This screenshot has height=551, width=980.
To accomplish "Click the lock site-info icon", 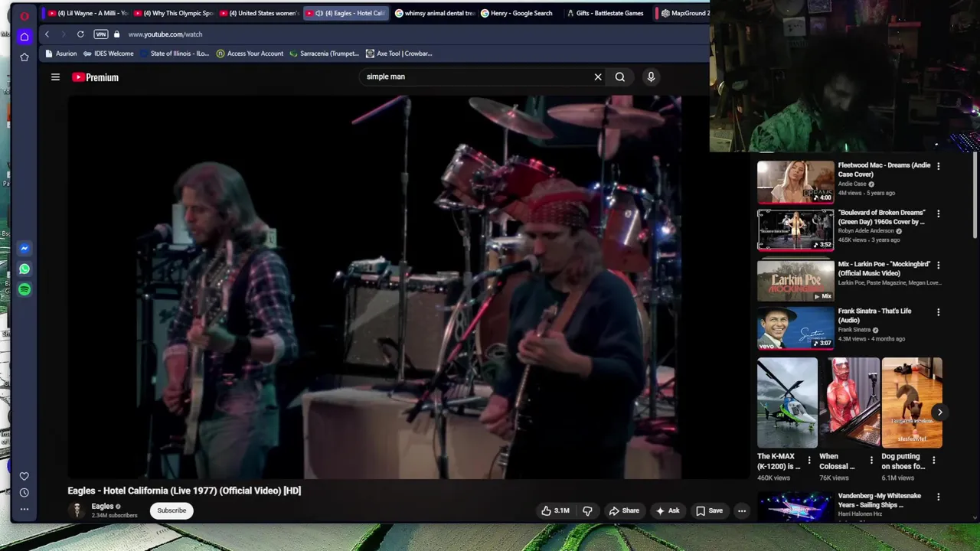I will 117,34.
